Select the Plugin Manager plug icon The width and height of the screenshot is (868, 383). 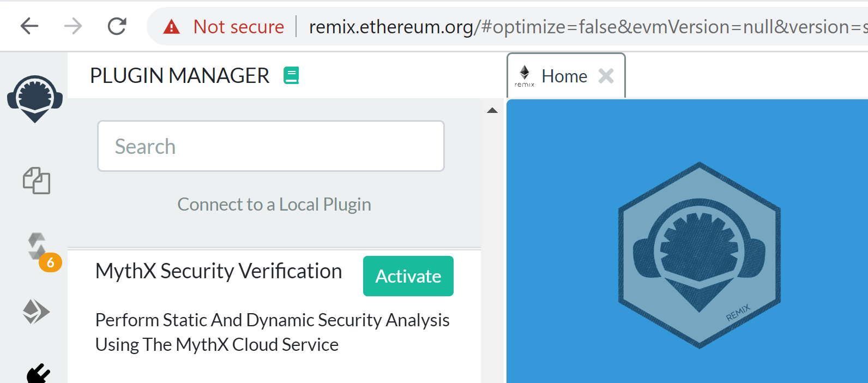coord(38,374)
